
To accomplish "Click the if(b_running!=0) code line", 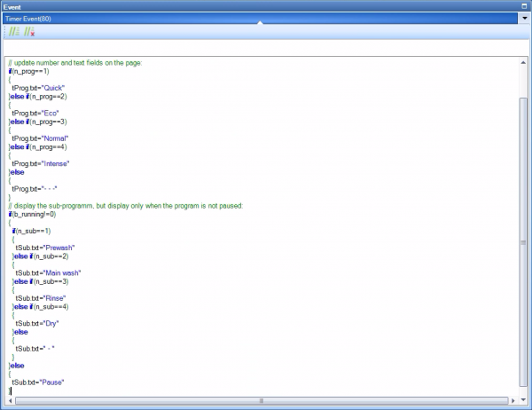I will coord(33,214).
